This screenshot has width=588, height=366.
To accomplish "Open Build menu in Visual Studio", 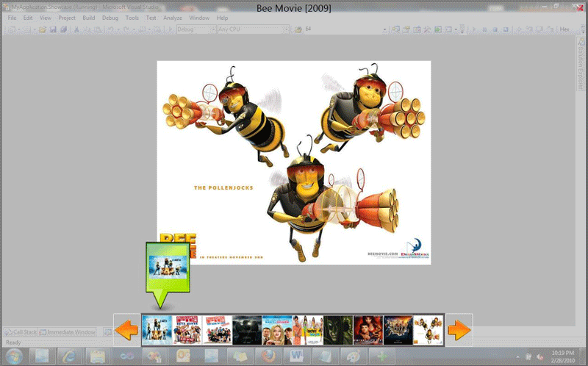I will pos(88,18).
